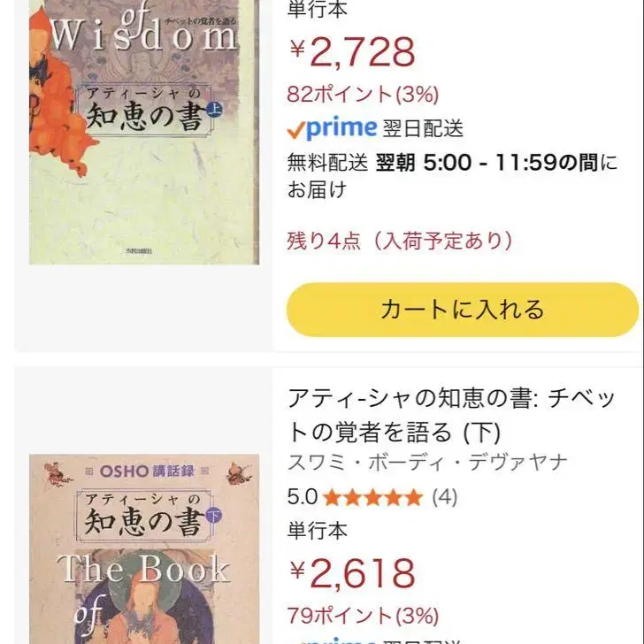Viewport: 644px width, 644px height.
Task: Add the ¥2,728 book with カートに入れる
Action: [462, 310]
